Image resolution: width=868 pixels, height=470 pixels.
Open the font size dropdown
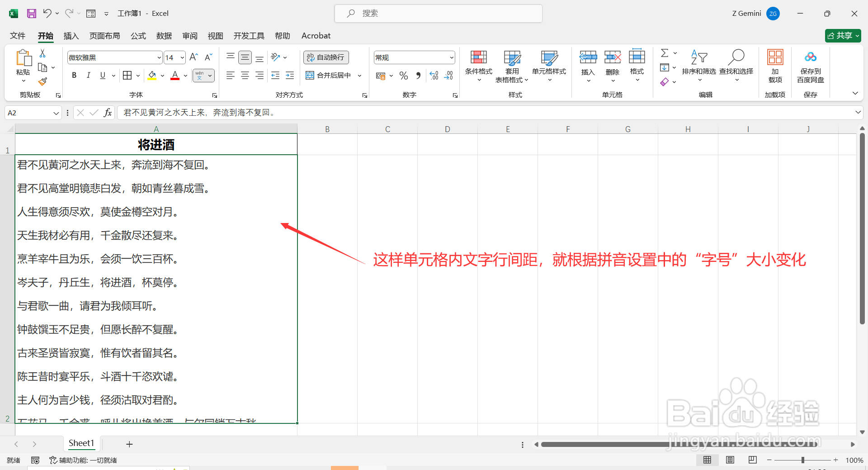(x=183, y=57)
